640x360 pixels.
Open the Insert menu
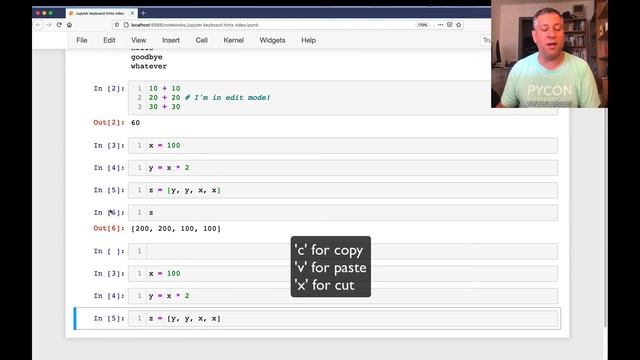[171, 40]
